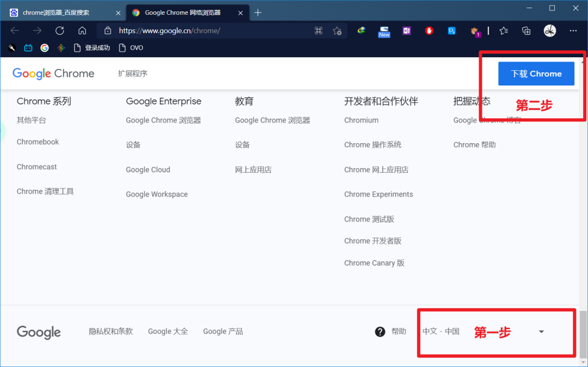Open the Favorites list star icon
The width and height of the screenshot is (588, 367).
click(504, 30)
